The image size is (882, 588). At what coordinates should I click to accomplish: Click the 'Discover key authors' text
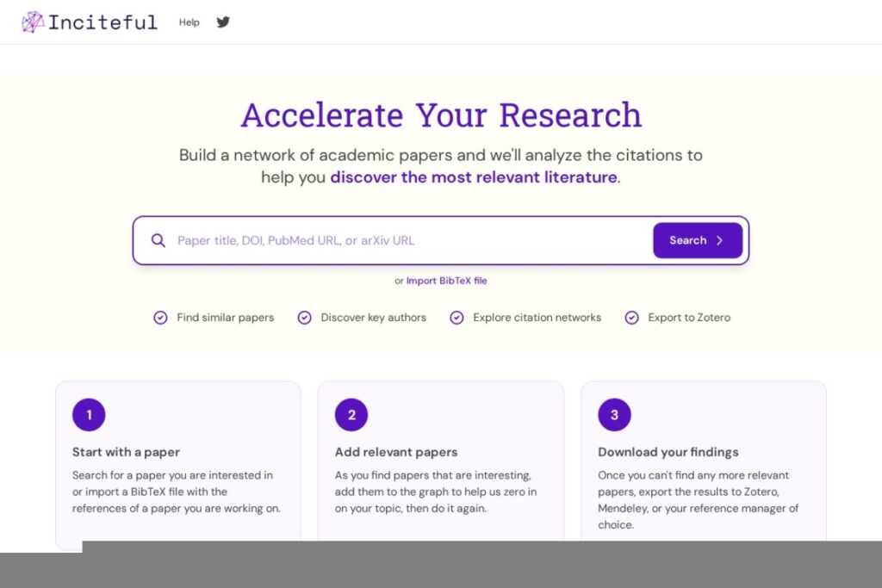coord(374,318)
